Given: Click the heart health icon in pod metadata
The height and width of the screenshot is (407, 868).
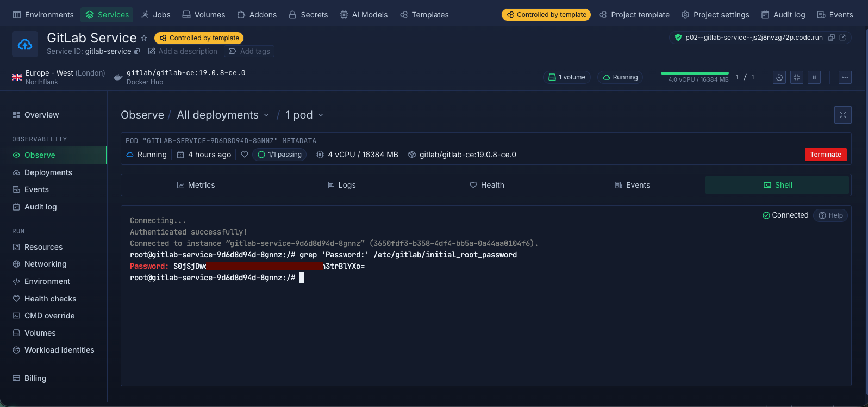Looking at the screenshot, I should click(245, 155).
